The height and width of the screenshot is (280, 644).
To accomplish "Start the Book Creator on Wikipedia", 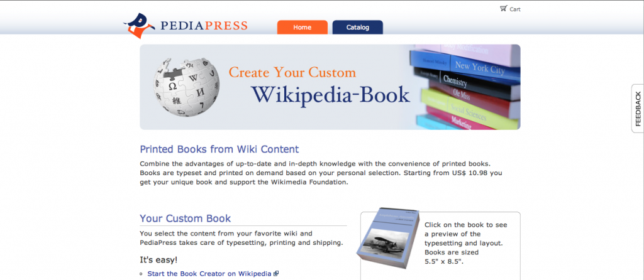I will click(x=209, y=274).
